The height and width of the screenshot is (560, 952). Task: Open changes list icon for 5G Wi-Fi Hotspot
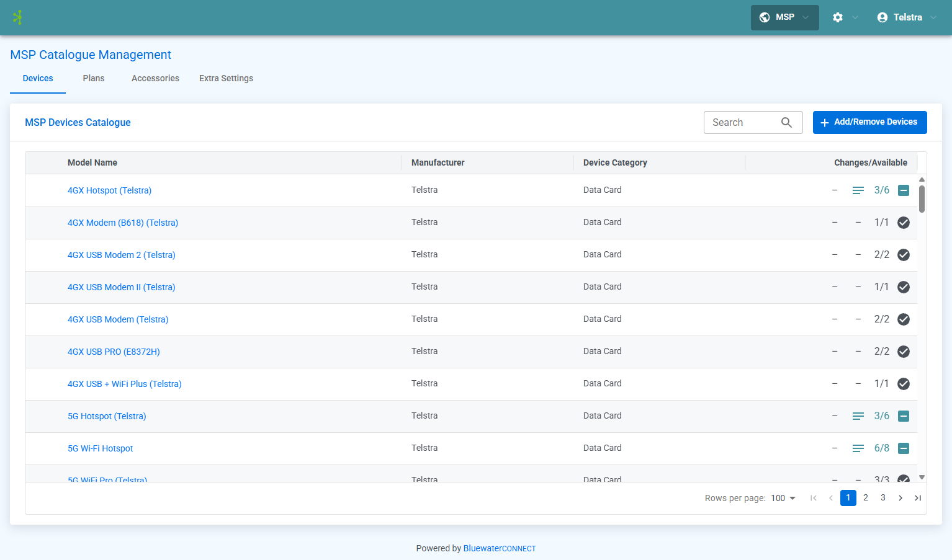coord(858,448)
